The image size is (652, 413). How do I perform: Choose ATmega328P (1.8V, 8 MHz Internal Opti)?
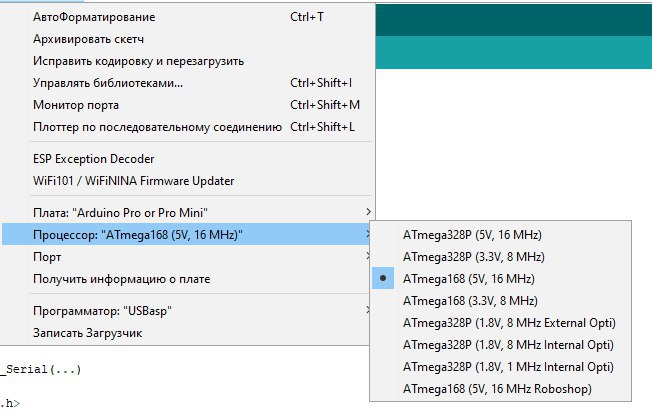501,345
